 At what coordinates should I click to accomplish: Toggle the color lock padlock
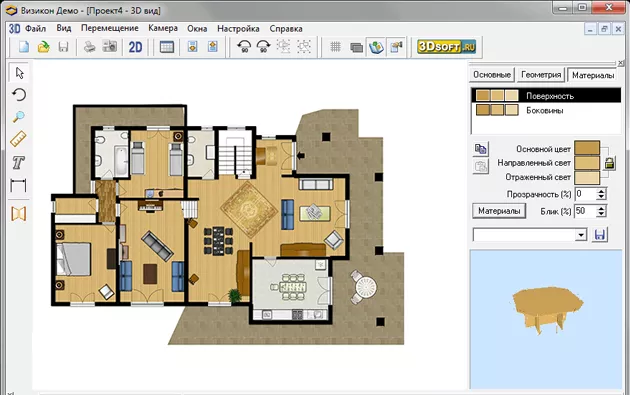coord(610,163)
